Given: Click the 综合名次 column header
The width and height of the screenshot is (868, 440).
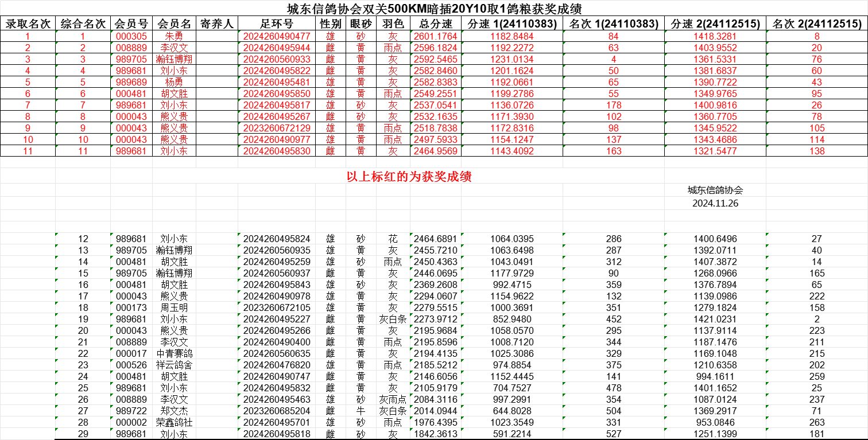Looking at the screenshot, I should [x=83, y=24].
